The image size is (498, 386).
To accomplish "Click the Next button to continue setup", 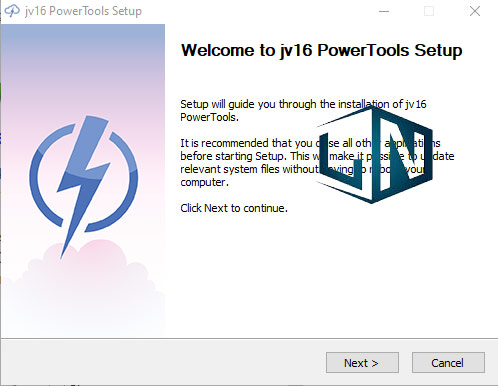I will pos(362,362).
